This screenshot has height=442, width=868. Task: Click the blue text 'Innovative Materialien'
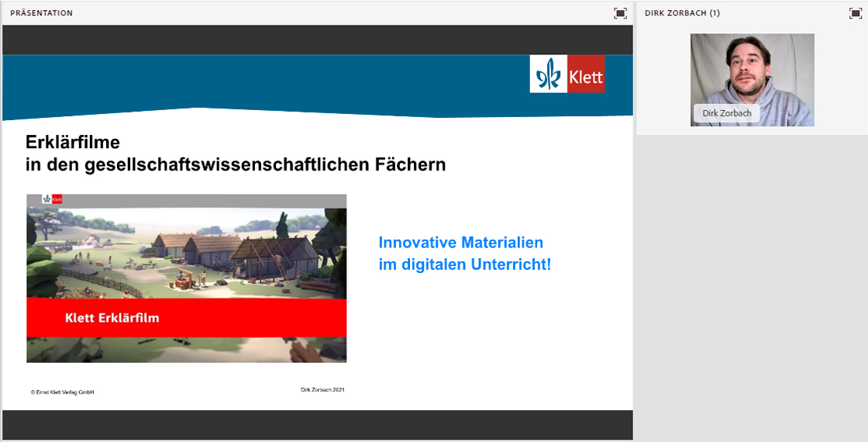[x=460, y=243]
